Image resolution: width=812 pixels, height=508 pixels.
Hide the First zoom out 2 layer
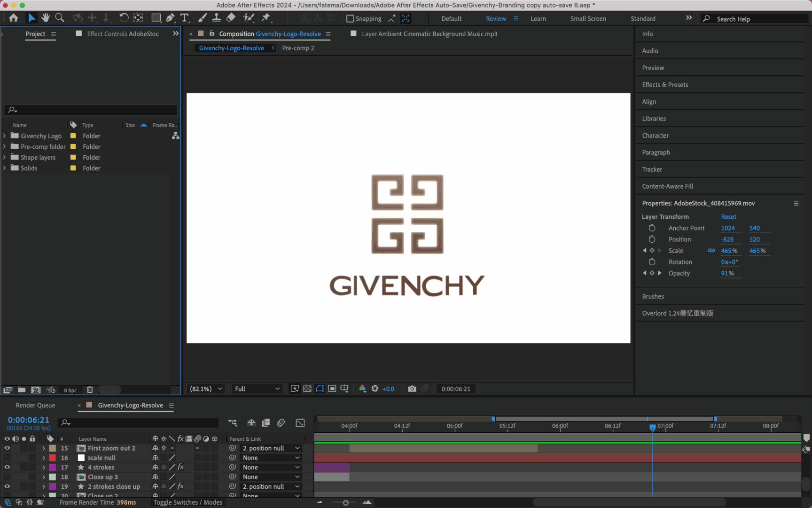(7, 448)
